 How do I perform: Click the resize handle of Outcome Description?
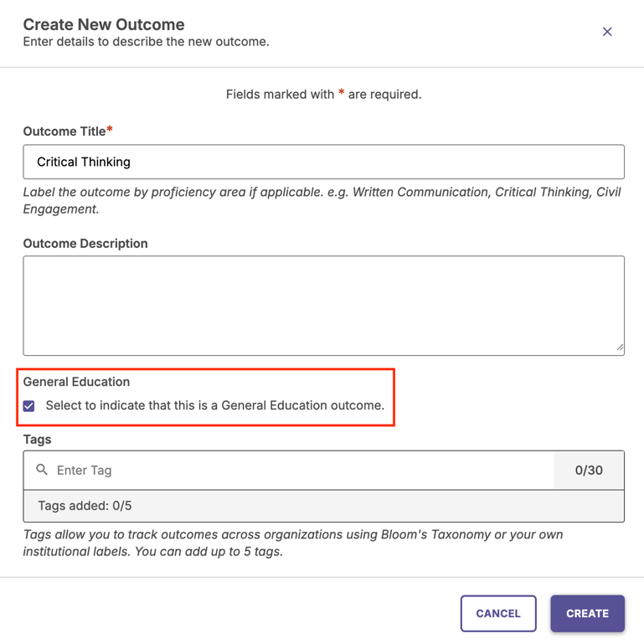620,347
